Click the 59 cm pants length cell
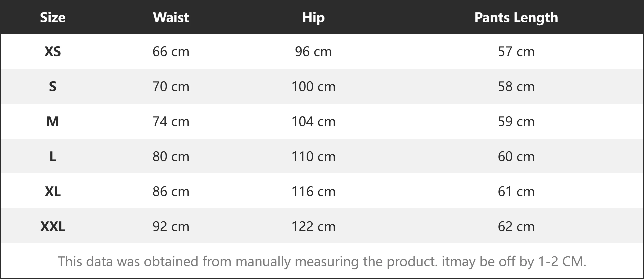 click(x=516, y=122)
